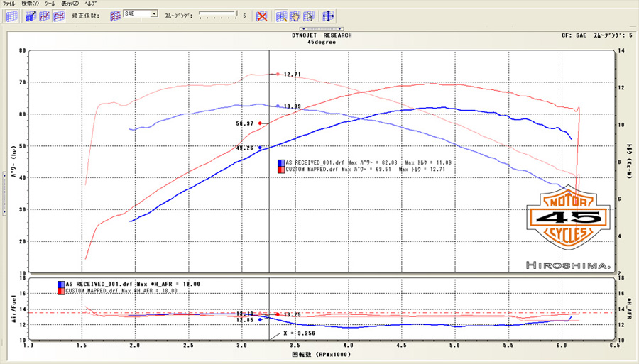Select the arrow pointer graph tool icon

tap(309, 16)
